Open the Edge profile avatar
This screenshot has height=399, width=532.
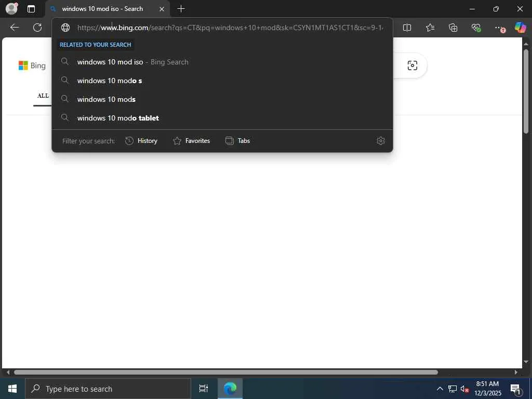11,8
